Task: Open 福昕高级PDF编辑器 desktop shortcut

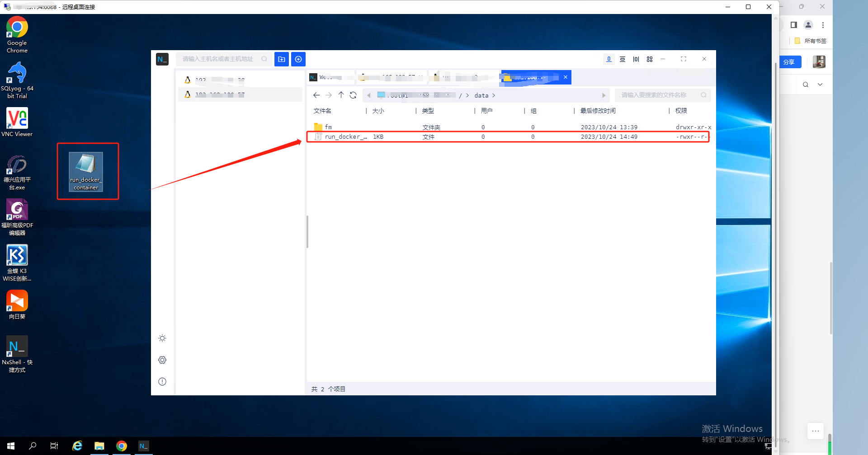Action: pyautogui.click(x=17, y=218)
